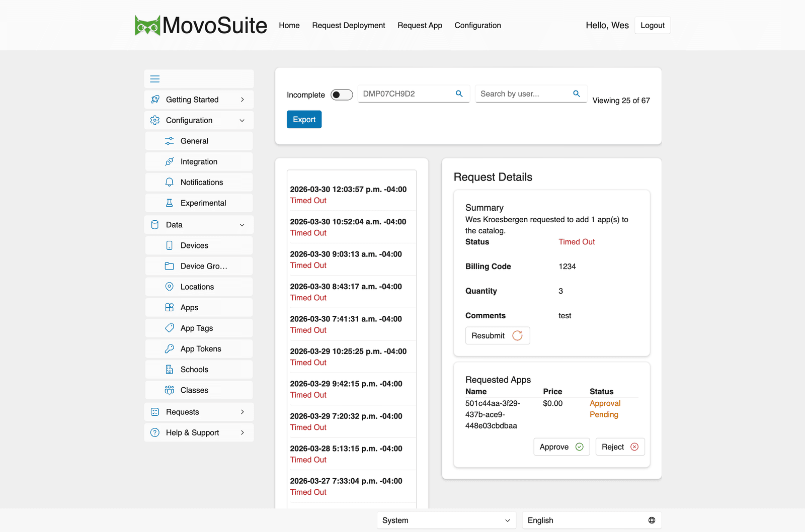Click the Device Groups folder icon
Viewport: 805px width, 532px height.
pyautogui.click(x=170, y=266)
